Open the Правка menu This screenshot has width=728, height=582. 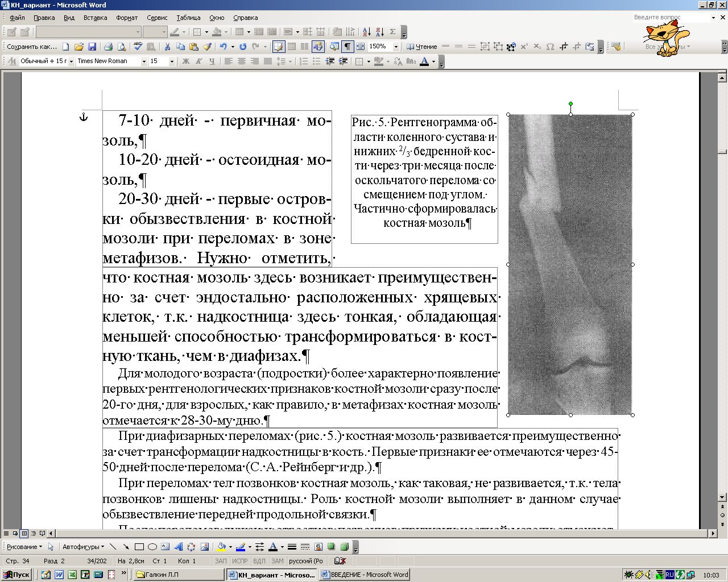click(44, 18)
